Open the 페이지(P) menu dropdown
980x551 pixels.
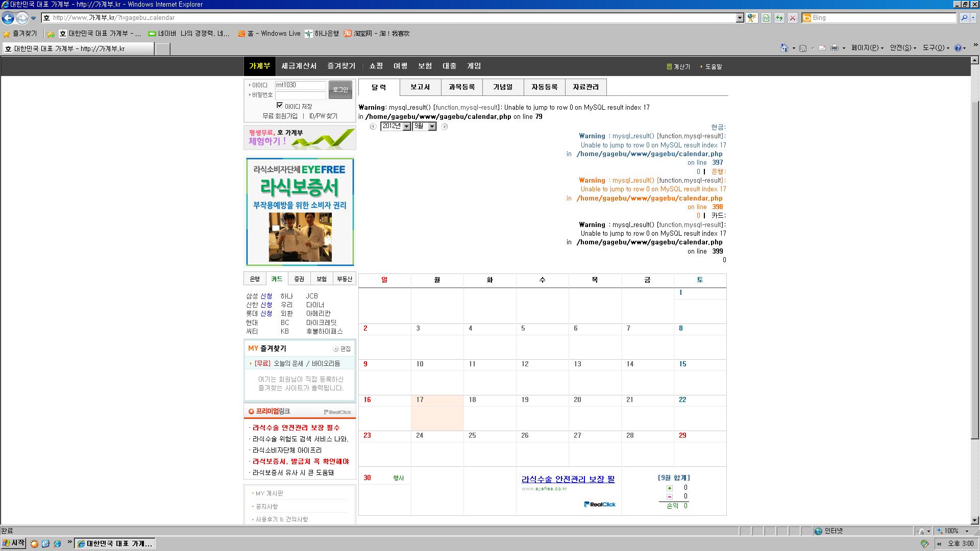(867, 48)
